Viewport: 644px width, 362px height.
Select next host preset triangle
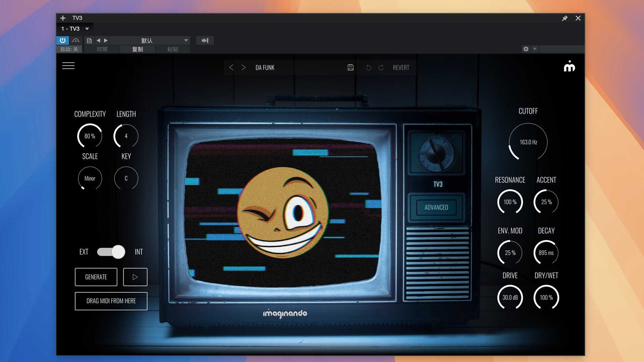[106, 40]
